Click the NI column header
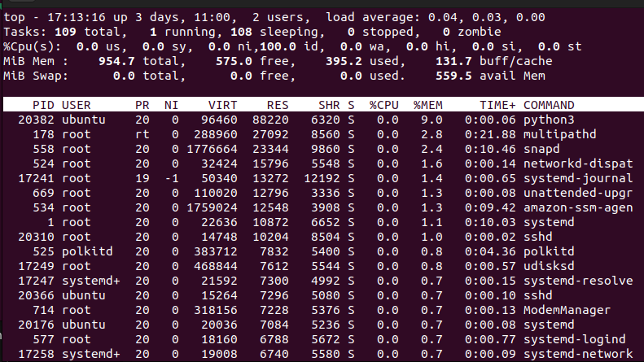644x362 pixels. [171, 105]
